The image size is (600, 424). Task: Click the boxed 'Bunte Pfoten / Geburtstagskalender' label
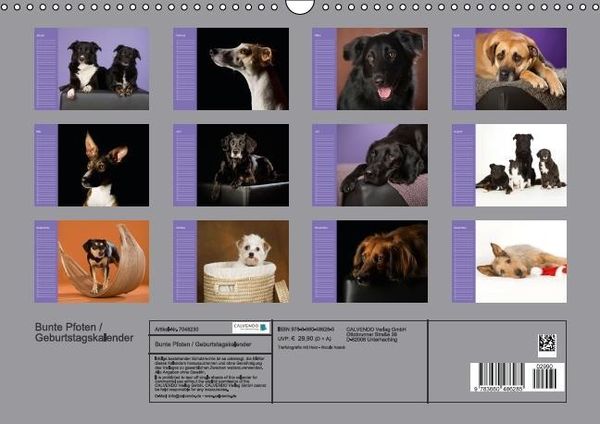[x=203, y=344]
